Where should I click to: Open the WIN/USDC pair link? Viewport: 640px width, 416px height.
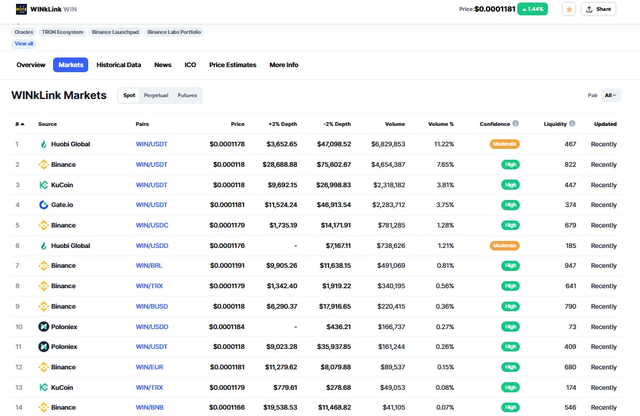coord(152,225)
